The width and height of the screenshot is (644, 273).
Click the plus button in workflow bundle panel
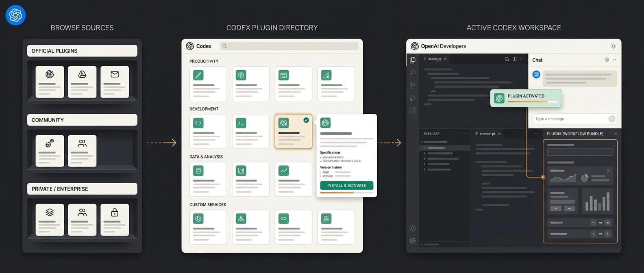pos(556,208)
